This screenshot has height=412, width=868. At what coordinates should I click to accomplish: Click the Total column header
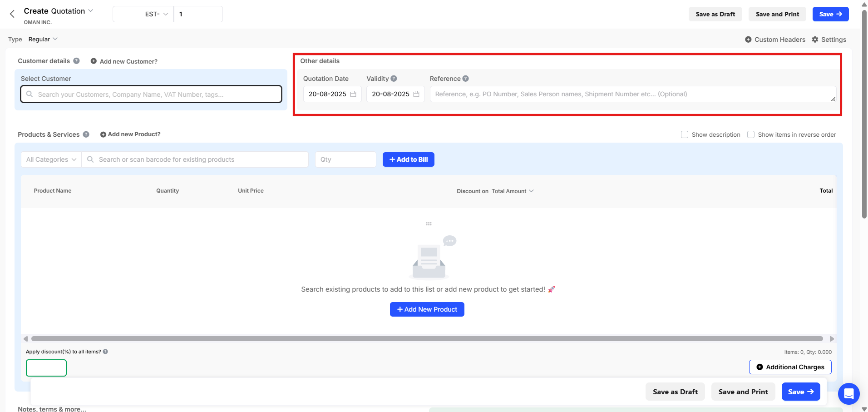tap(826, 191)
